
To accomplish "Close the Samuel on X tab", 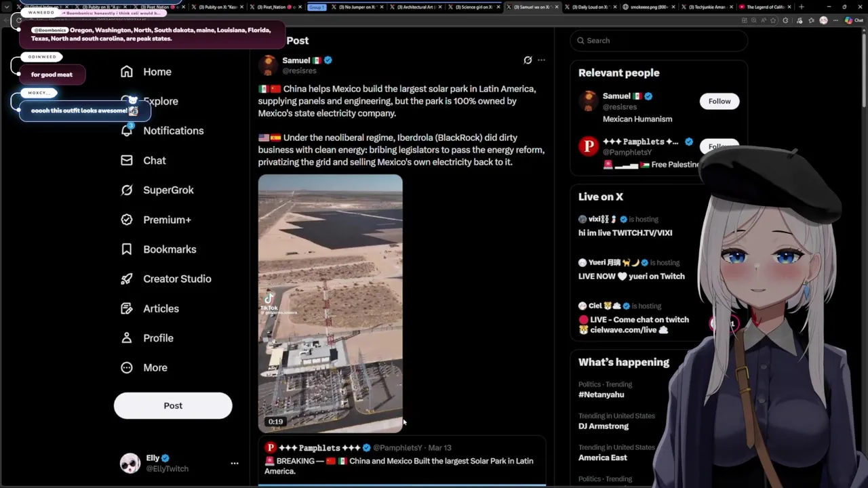I will click(x=557, y=7).
